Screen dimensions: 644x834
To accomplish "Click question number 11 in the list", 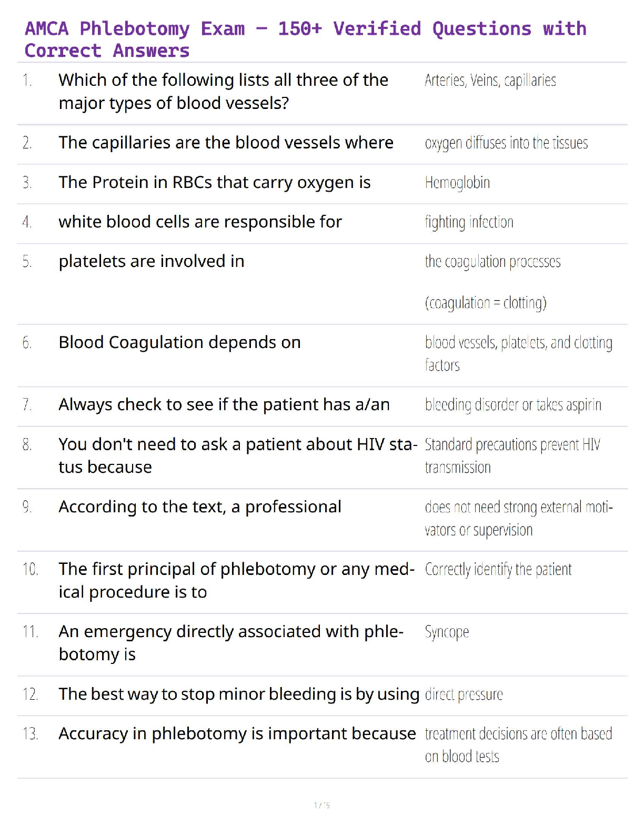I will 31,632.
